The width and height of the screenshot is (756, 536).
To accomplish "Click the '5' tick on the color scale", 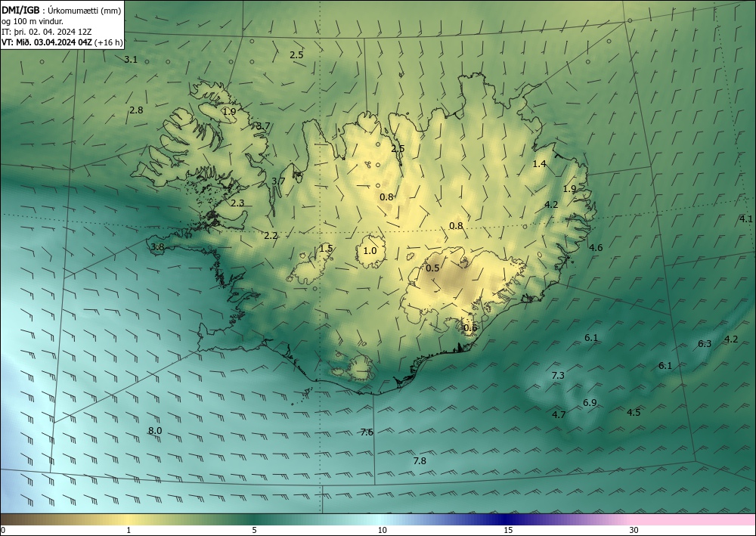I will click(254, 530).
